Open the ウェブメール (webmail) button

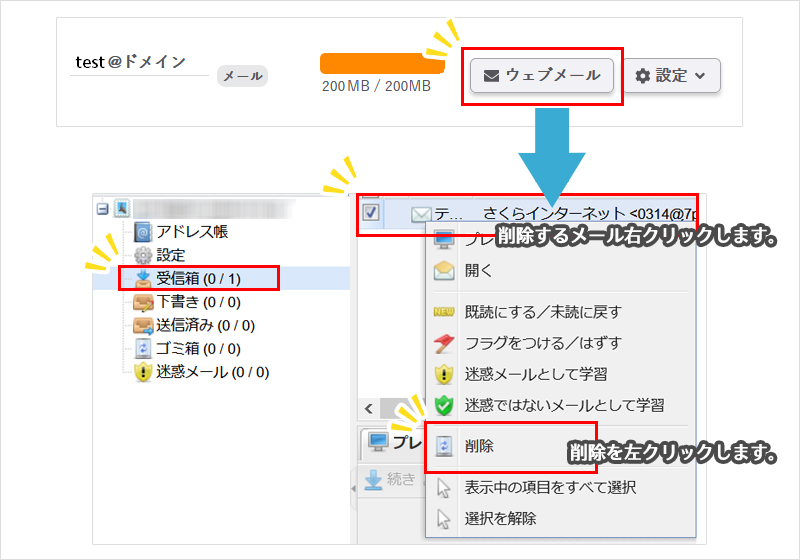(x=541, y=75)
